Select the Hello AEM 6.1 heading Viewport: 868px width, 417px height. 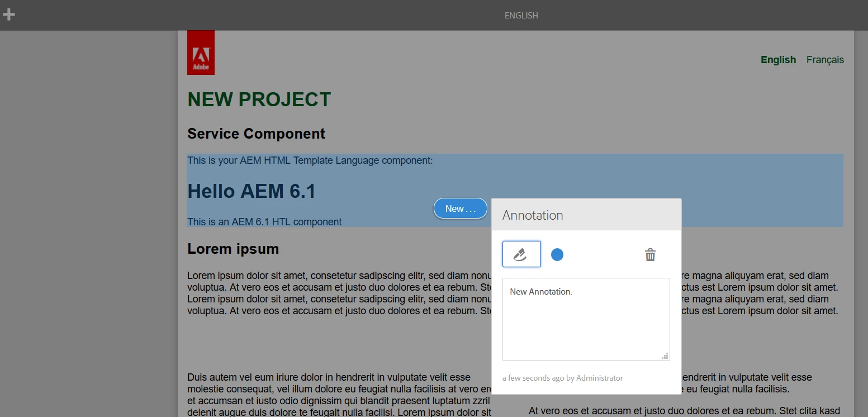pyautogui.click(x=252, y=191)
